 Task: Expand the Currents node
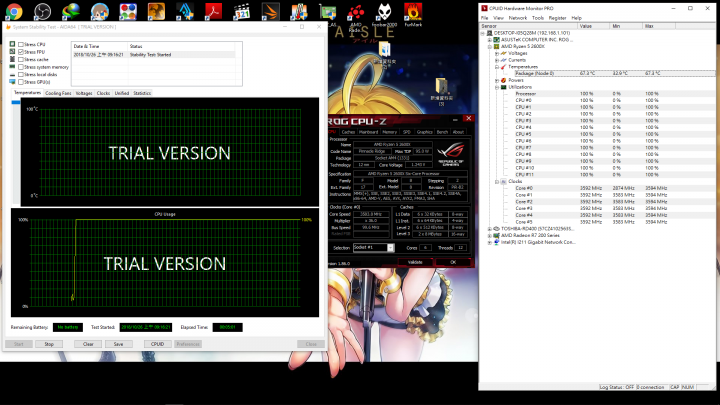[496, 60]
